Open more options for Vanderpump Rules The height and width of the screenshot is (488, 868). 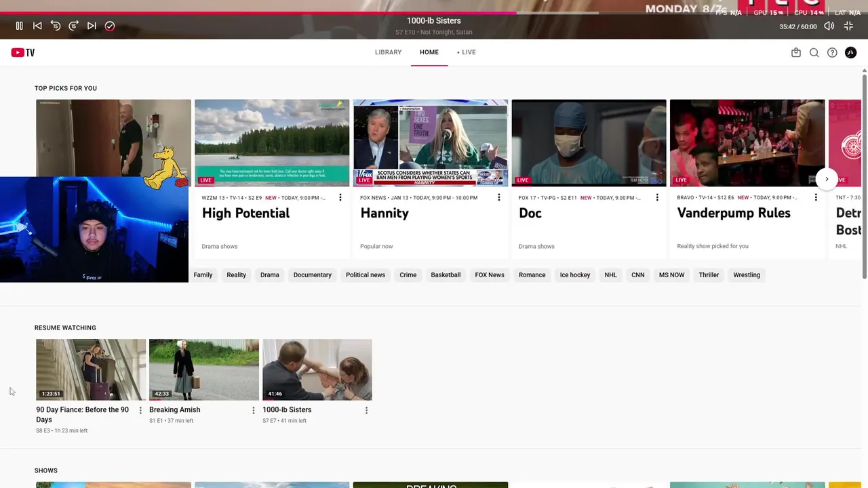[x=816, y=197]
